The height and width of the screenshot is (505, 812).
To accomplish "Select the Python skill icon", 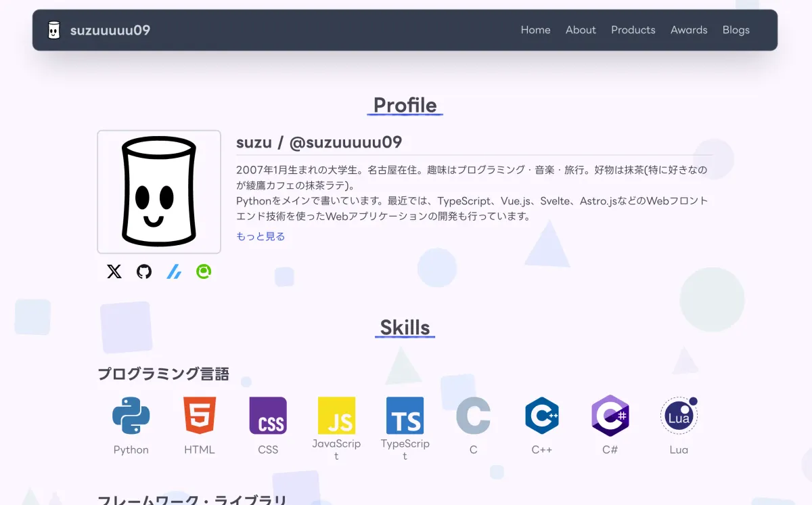I will 131,415.
